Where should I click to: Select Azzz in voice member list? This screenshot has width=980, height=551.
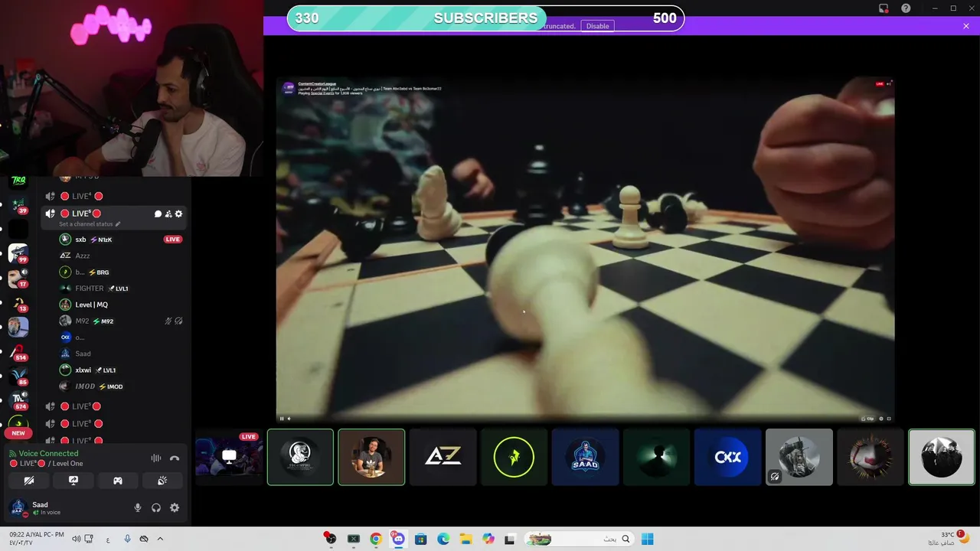pyautogui.click(x=113, y=256)
